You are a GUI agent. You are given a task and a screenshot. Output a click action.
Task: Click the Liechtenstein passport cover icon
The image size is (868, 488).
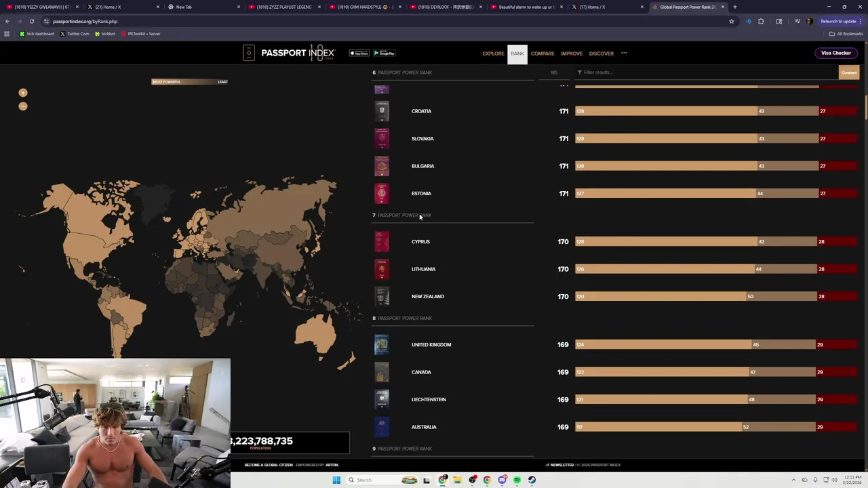[x=382, y=400]
